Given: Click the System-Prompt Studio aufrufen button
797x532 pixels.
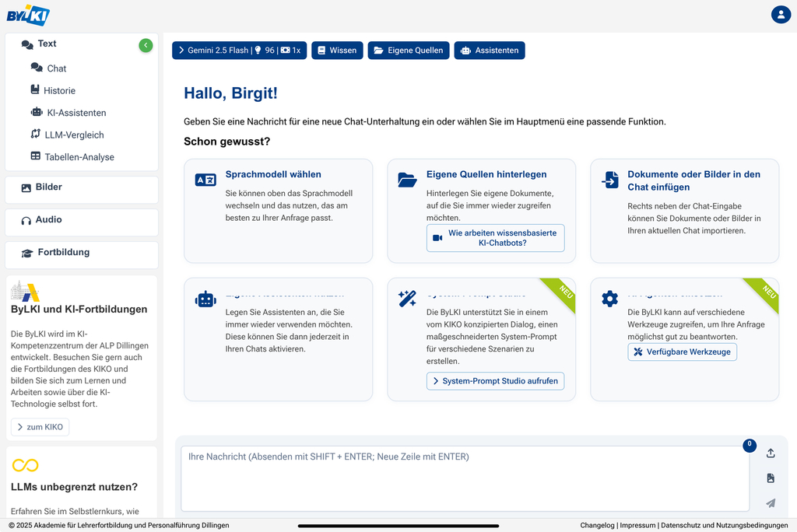Looking at the screenshot, I should pyautogui.click(x=495, y=381).
